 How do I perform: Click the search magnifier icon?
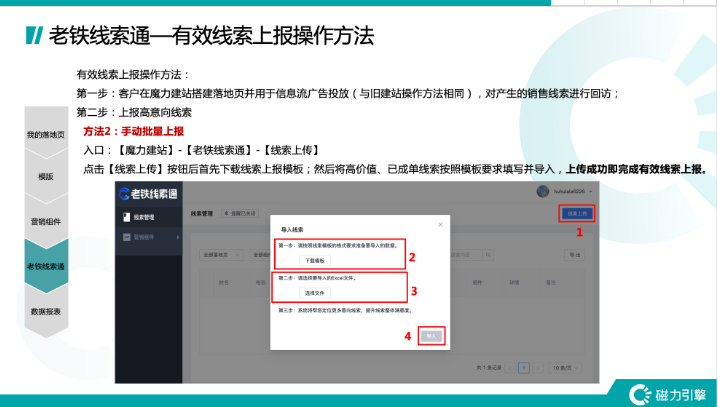489,255
